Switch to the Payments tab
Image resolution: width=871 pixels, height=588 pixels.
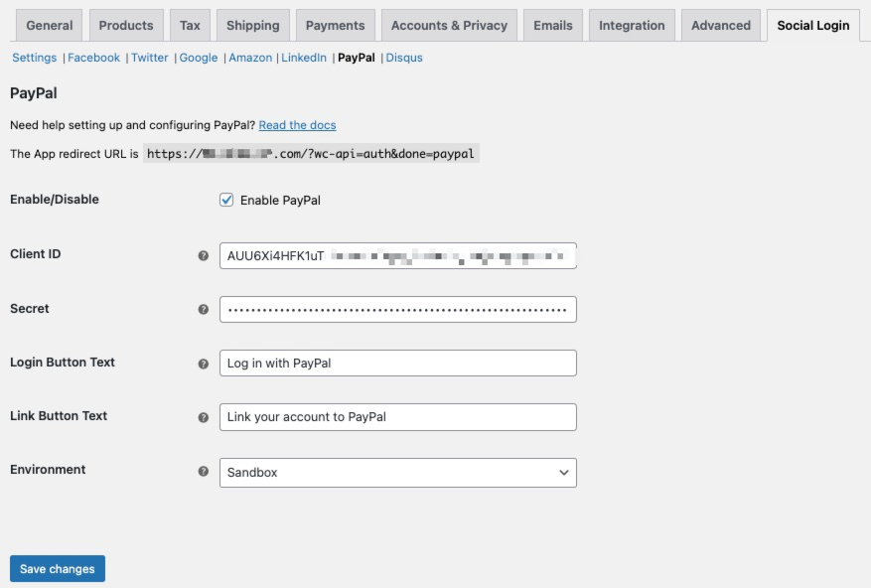[335, 26]
